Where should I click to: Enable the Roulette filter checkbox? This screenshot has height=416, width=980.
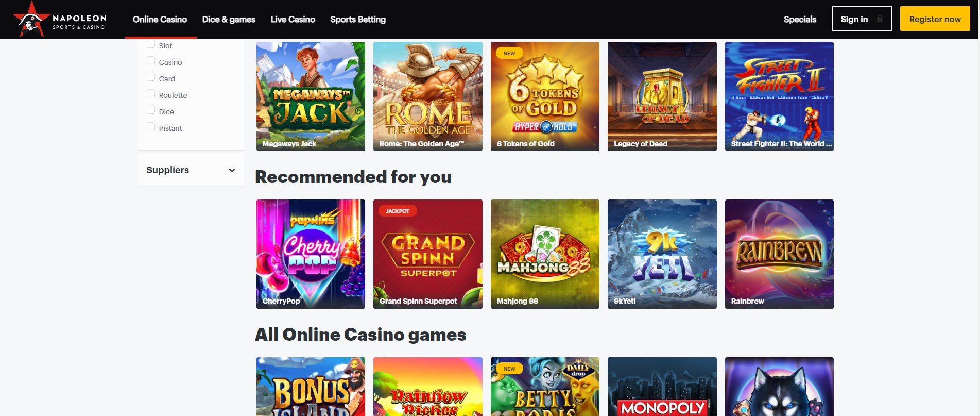(151, 94)
